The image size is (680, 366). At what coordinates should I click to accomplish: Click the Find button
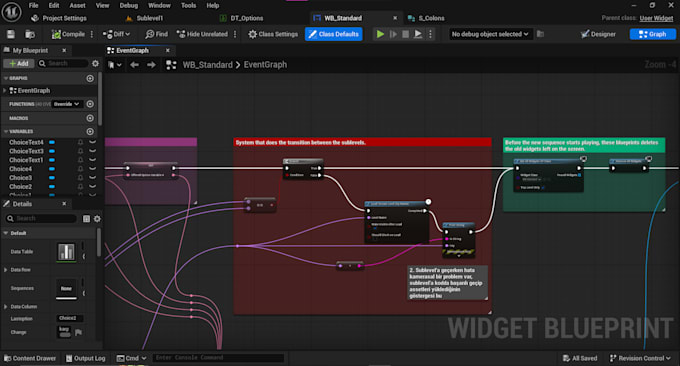157,34
